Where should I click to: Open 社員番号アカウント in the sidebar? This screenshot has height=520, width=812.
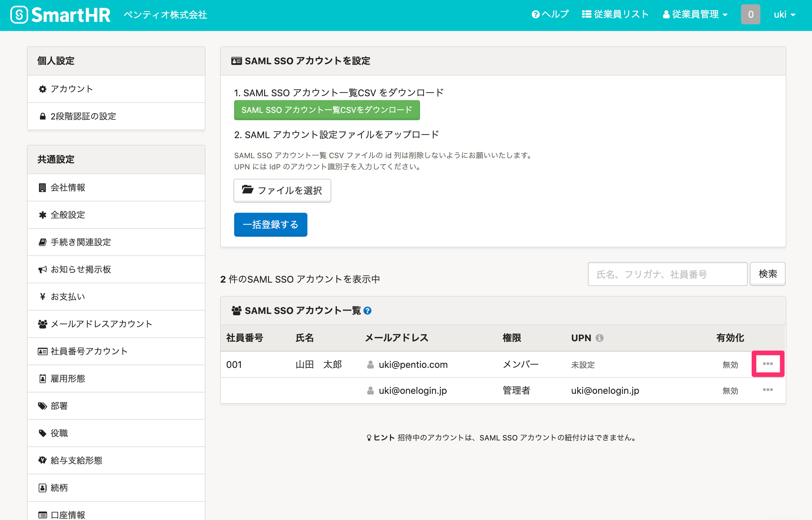coord(116,351)
